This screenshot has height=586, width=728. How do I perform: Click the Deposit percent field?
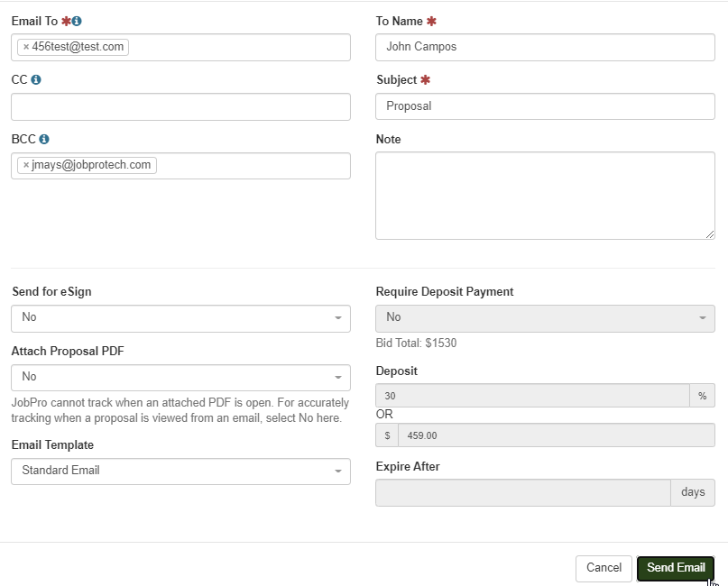pos(532,396)
